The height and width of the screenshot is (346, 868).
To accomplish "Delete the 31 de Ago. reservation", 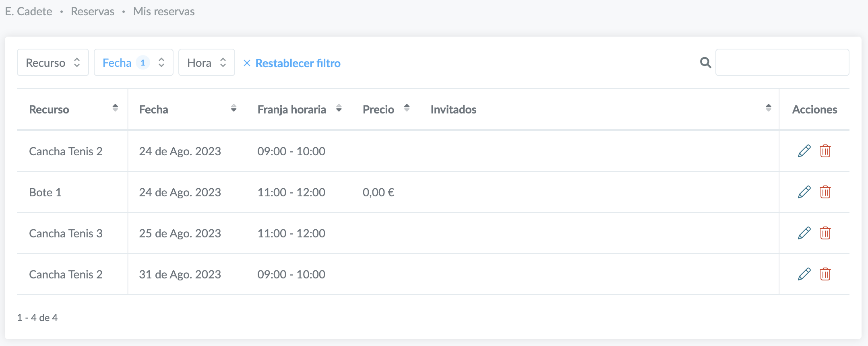I will pyautogui.click(x=825, y=274).
